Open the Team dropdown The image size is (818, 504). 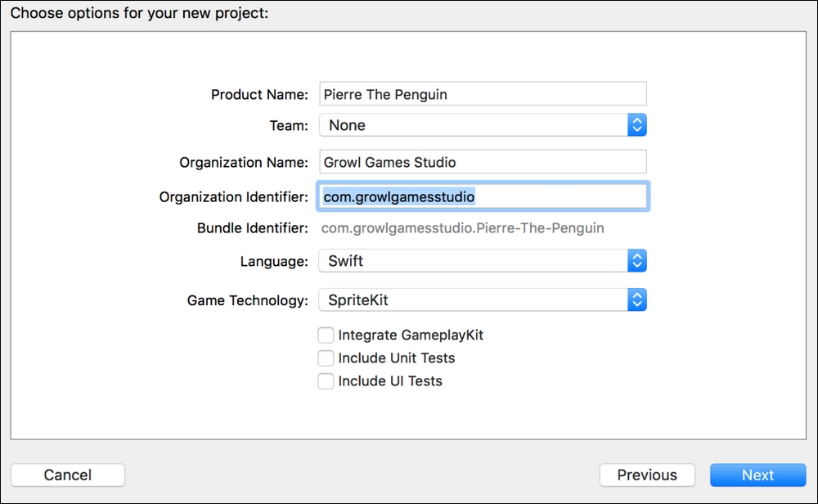(x=483, y=124)
